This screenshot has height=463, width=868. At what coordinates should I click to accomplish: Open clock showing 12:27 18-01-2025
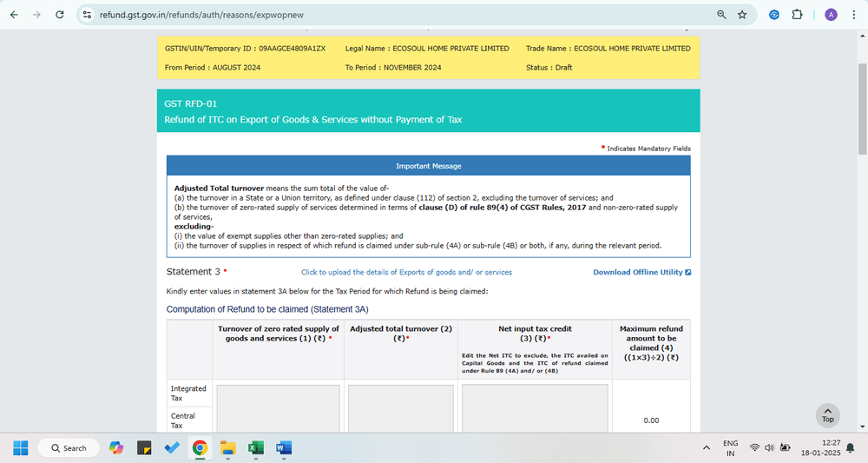pyautogui.click(x=820, y=448)
